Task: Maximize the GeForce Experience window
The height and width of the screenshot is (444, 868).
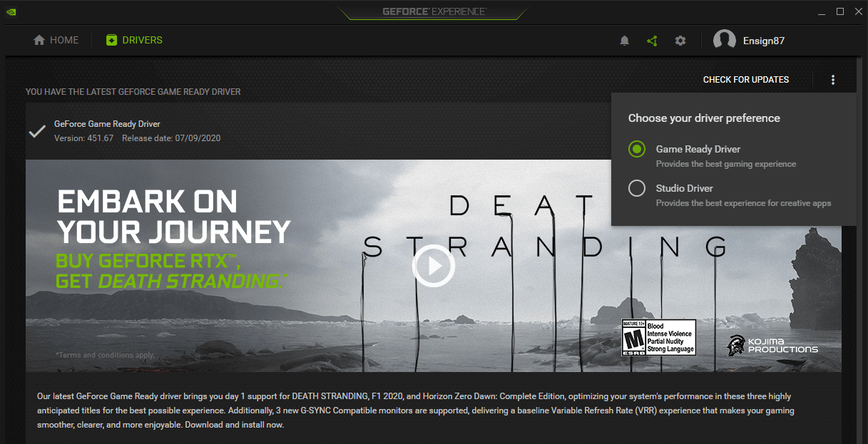Action: (840, 11)
